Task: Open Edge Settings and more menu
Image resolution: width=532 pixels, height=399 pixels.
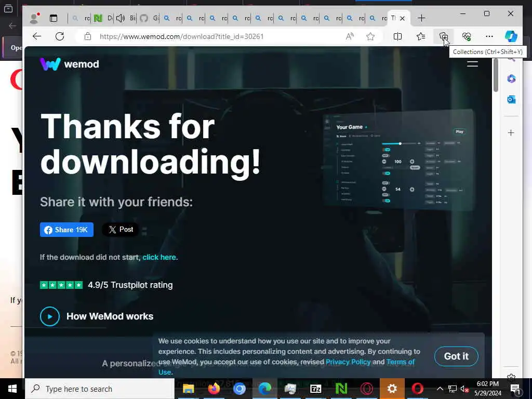Action: (x=489, y=36)
